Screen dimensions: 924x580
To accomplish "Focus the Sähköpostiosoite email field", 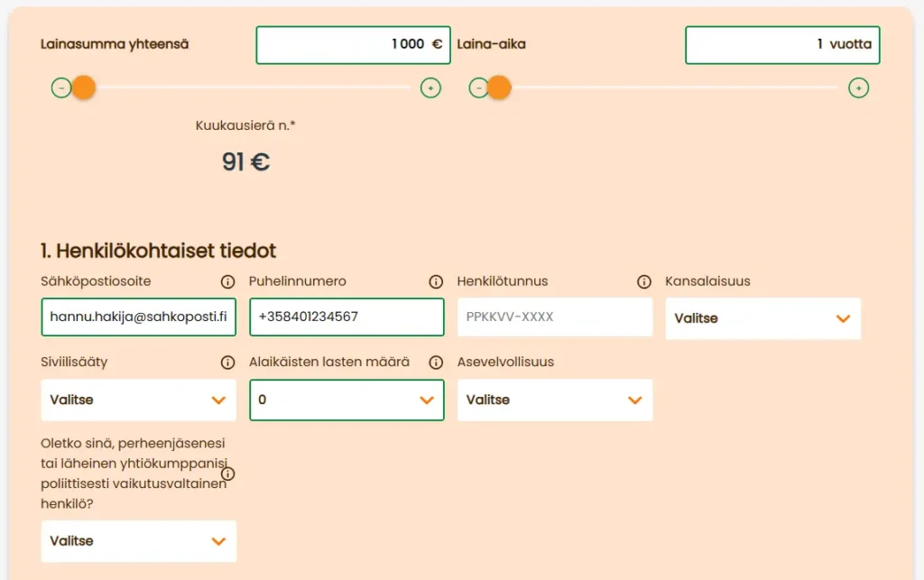I will pyautogui.click(x=138, y=318).
